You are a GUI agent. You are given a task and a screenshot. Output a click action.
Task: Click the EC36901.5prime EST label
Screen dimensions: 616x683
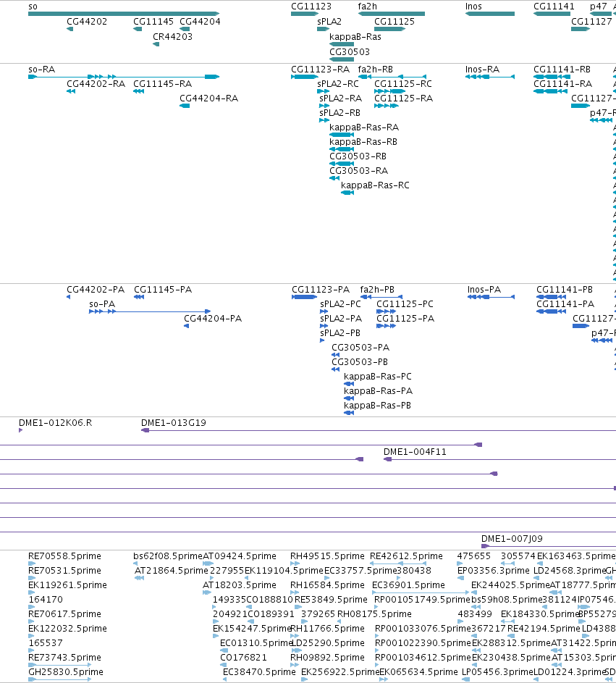[408, 584]
